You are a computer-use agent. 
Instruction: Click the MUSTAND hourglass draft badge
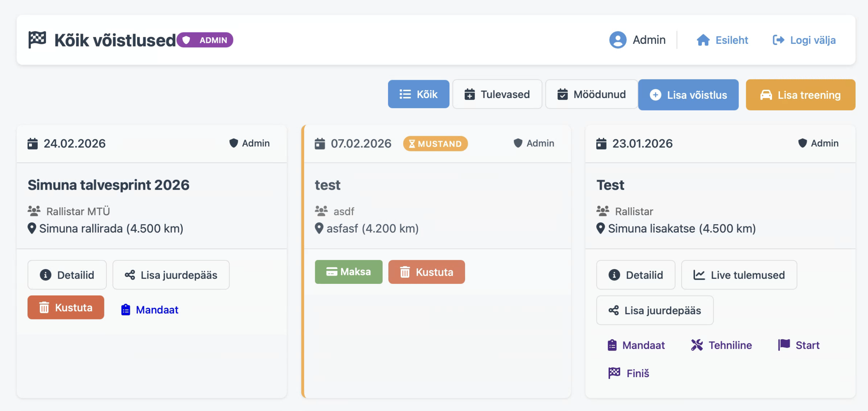435,144
